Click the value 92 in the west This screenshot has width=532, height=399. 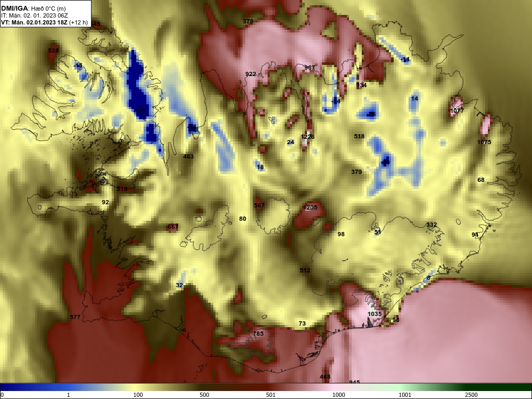pos(105,202)
